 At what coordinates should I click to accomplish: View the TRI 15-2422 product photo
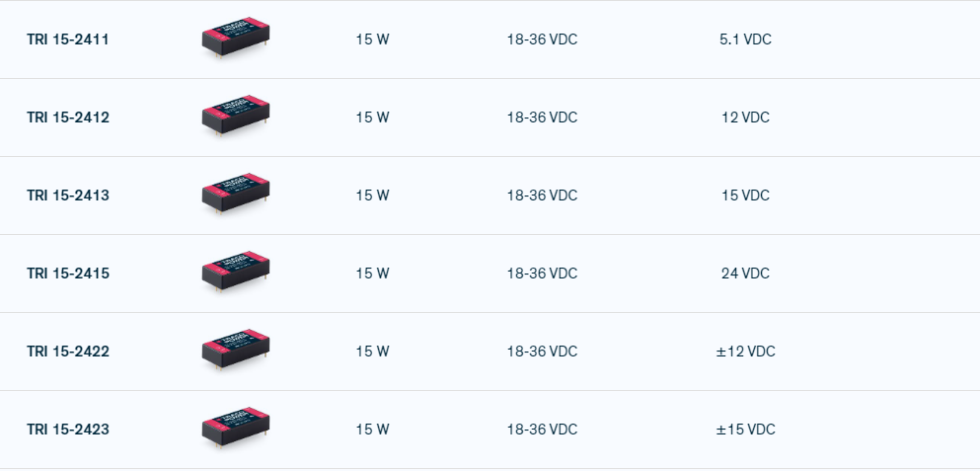[236, 351]
